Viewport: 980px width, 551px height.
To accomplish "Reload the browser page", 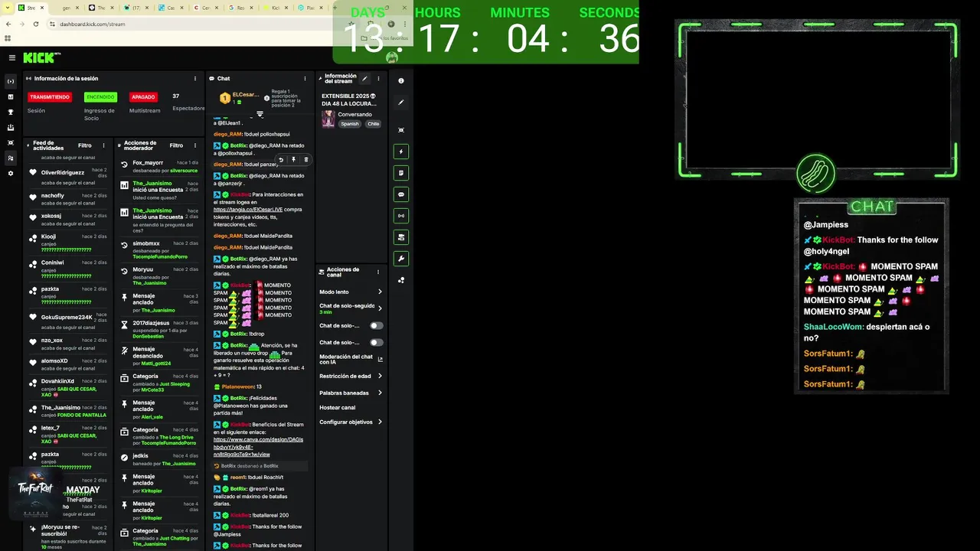I will [x=37, y=24].
